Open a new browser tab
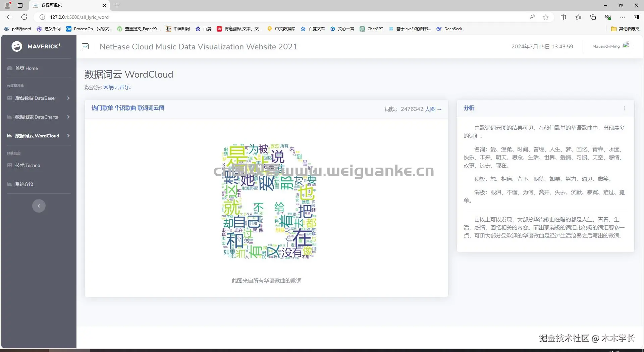 coord(117,5)
